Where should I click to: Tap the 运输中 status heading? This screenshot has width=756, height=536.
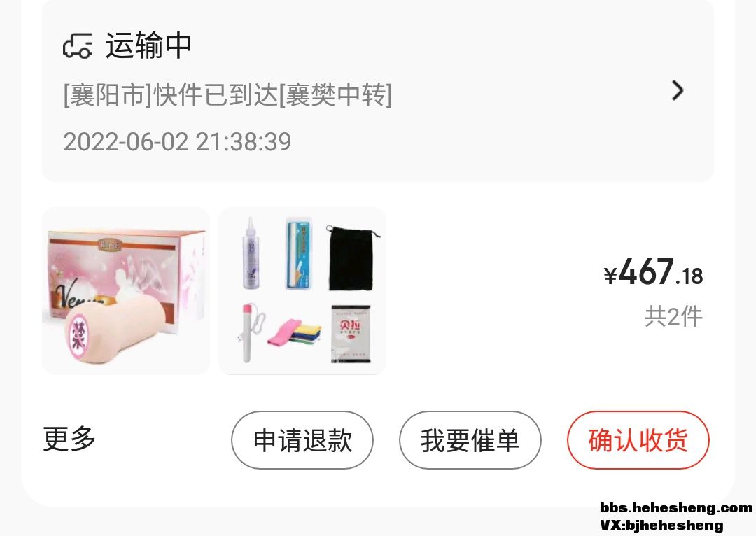coord(148,45)
